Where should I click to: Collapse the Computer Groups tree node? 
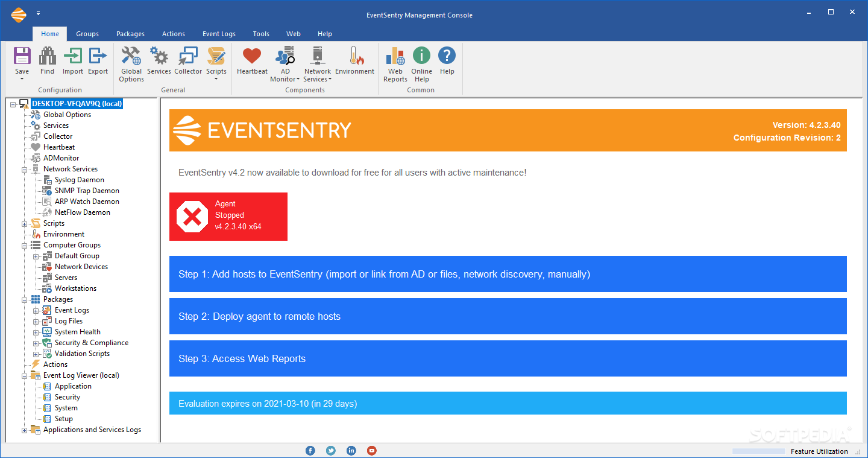coord(25,245)
